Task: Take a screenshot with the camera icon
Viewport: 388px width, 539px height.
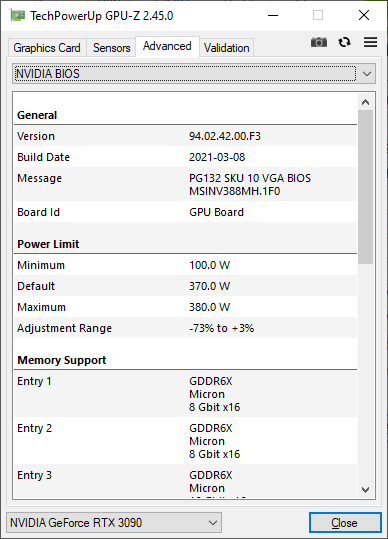Action: (x=319, y=42)
